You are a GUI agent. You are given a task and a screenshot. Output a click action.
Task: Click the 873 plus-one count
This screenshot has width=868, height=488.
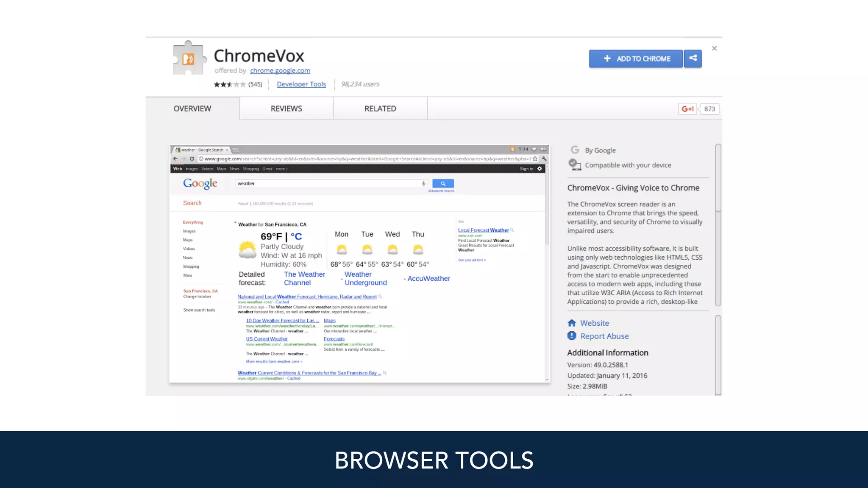point(709,109)
